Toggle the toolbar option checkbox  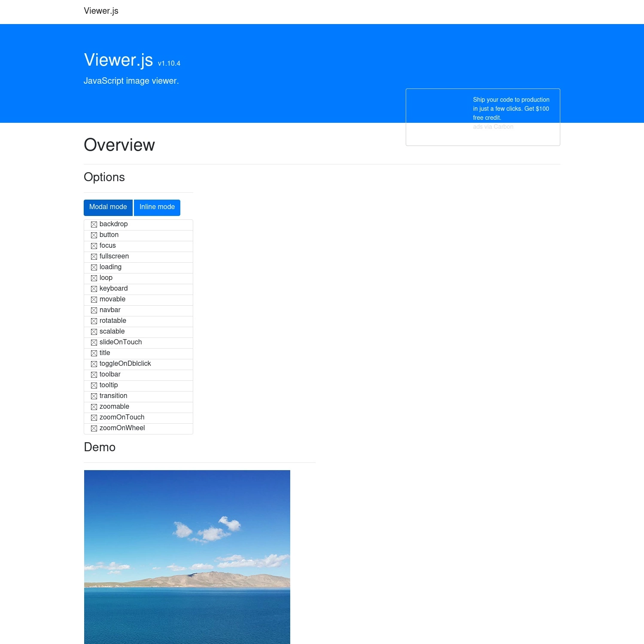coord(94,375)
